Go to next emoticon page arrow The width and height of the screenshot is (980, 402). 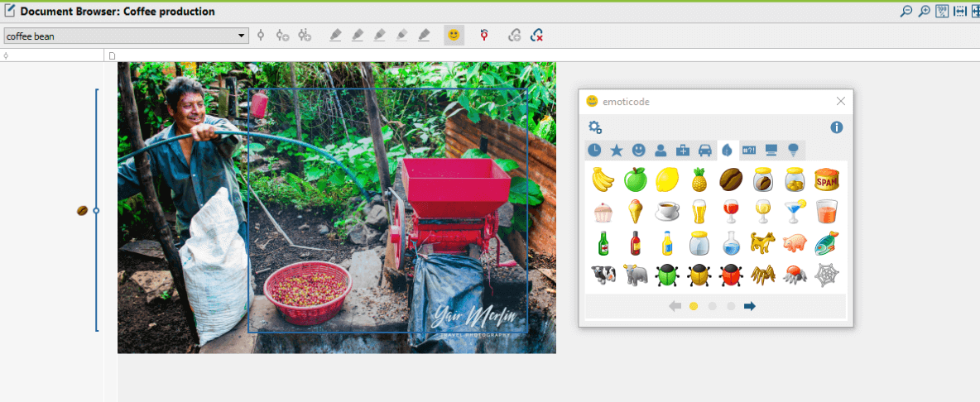(750, 306)
